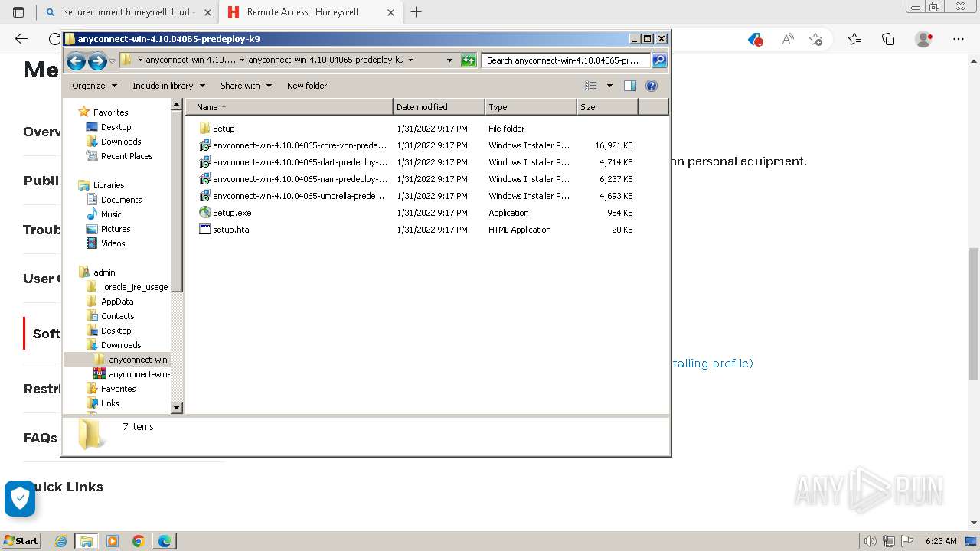
Task: Click the Chrome taskbar icon
Action: tap(139, 541)
